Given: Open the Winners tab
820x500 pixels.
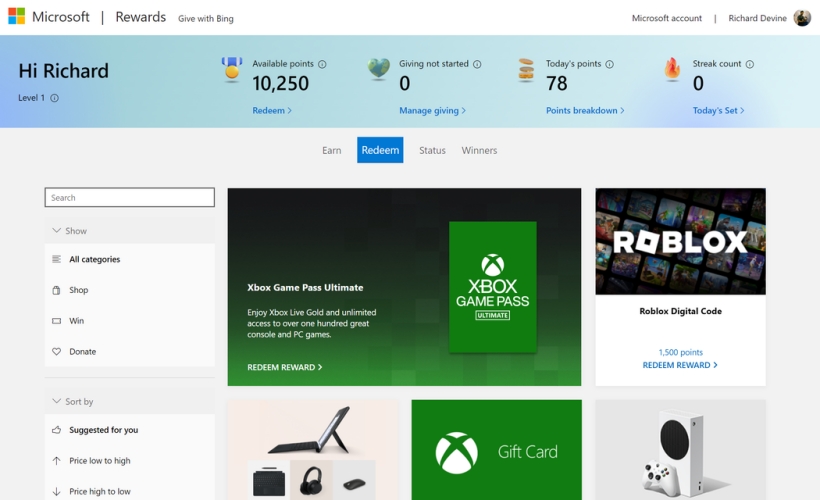Looking at the screenshot, I should click(479, 150).
